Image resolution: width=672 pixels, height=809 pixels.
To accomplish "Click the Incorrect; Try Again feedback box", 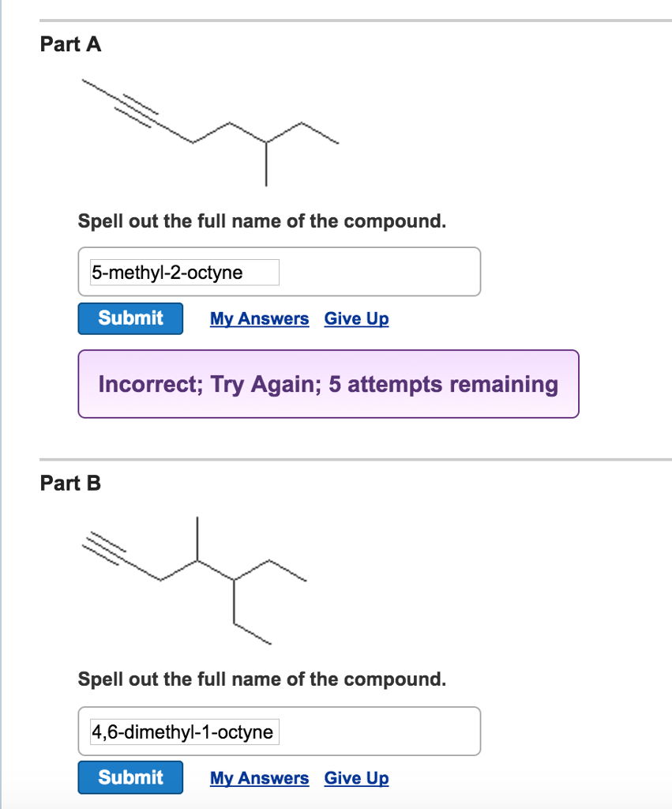I will pos(329,384).
